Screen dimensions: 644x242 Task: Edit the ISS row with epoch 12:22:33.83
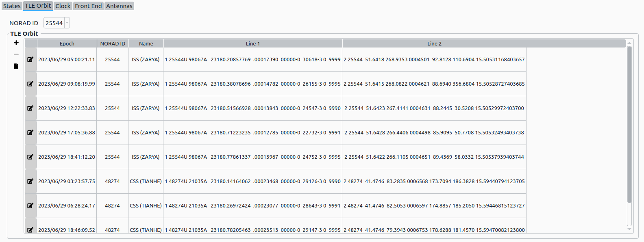tap(30, 108)
